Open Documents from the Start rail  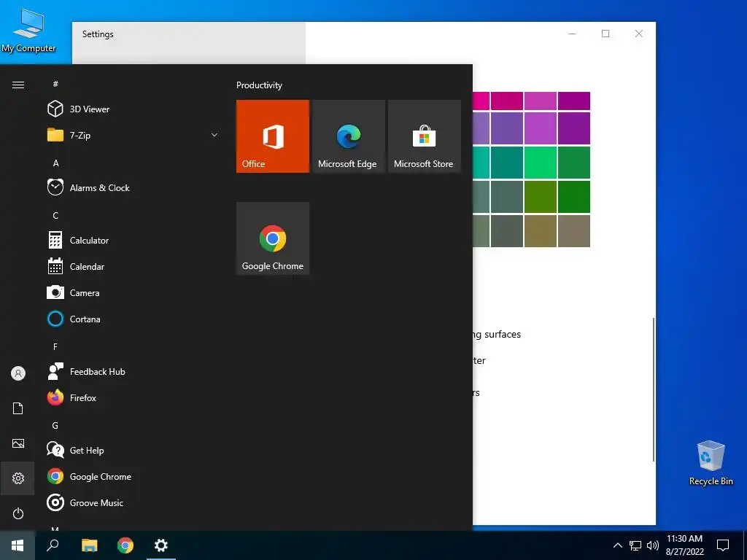18,408
